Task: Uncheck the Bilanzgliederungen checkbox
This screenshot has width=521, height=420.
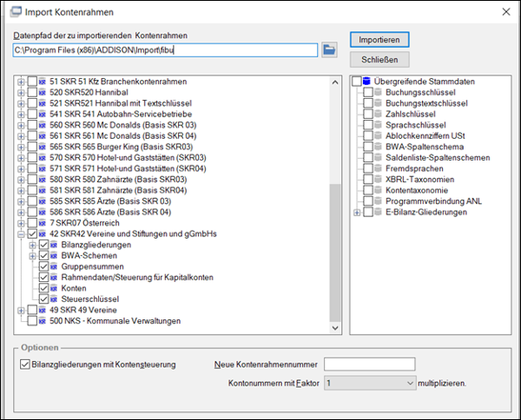Action: click(44, 245)
